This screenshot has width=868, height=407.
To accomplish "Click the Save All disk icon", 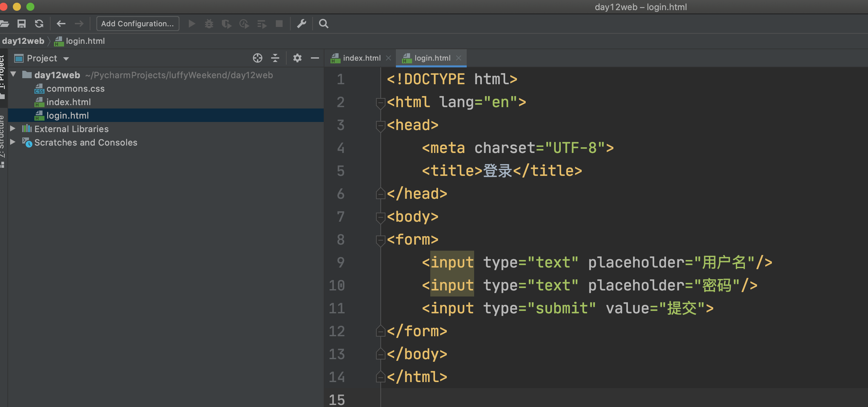I will pos(22,24).
